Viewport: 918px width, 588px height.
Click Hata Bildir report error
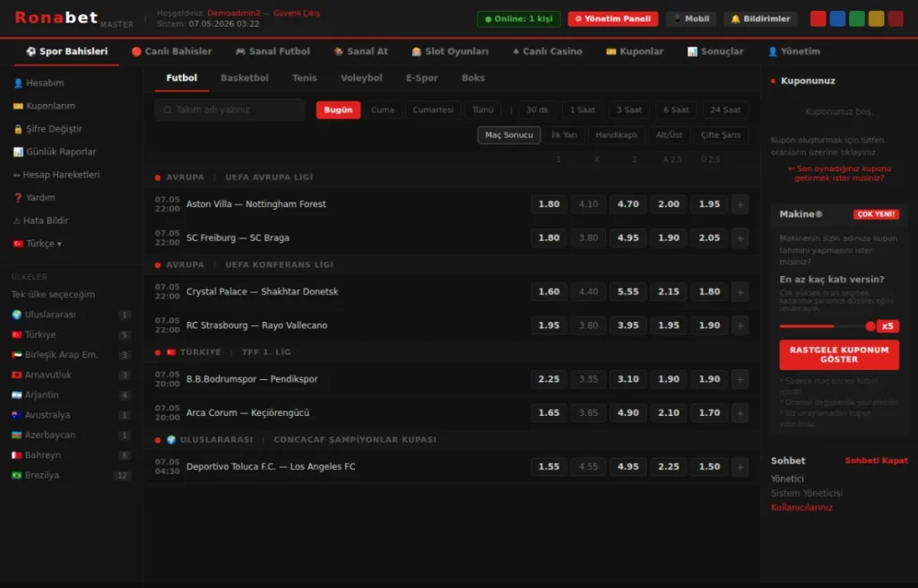tap(40, 220)
